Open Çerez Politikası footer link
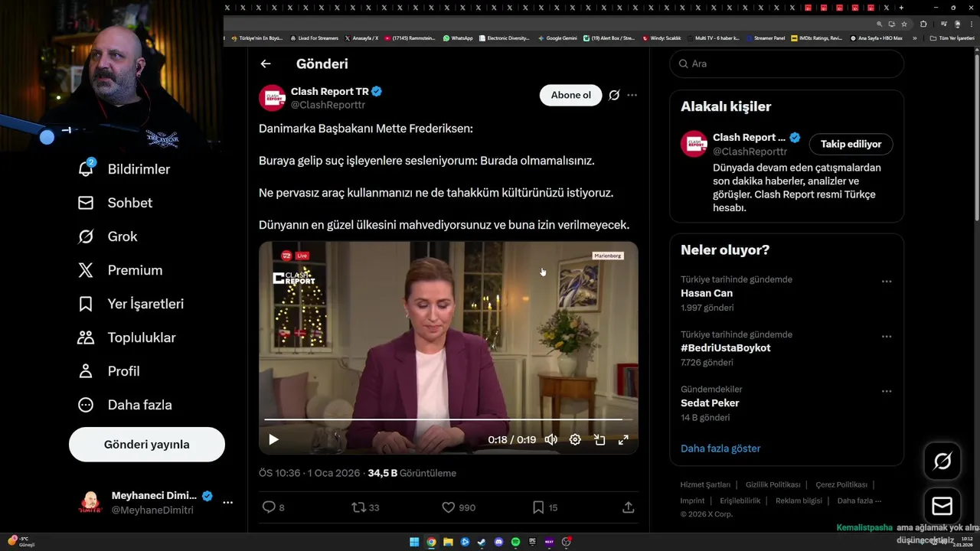The width and height of the screenshot is (980, 551). point(841,484)
